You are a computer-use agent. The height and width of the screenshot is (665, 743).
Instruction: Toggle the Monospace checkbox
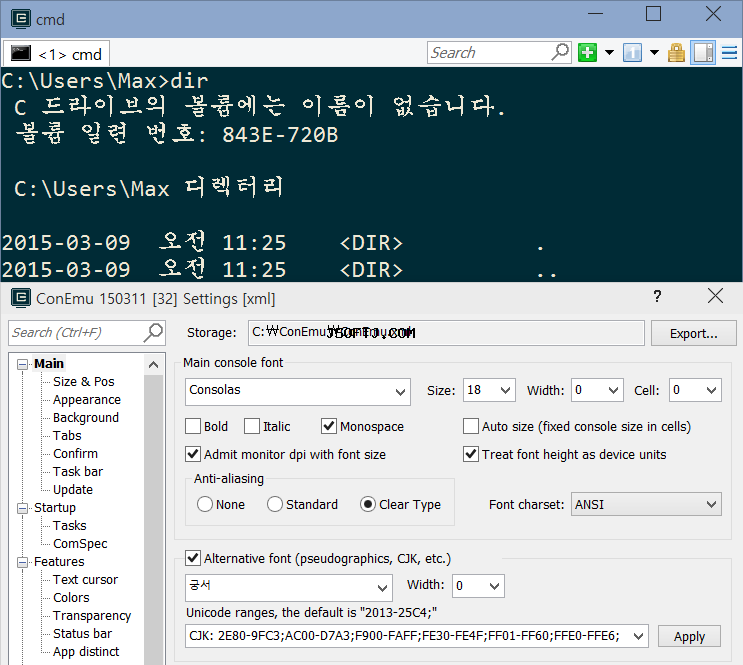(x=329, y=426)
